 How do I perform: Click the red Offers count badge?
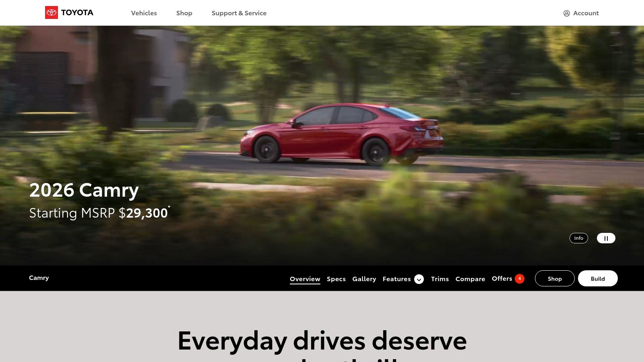(x=520, y=278)
